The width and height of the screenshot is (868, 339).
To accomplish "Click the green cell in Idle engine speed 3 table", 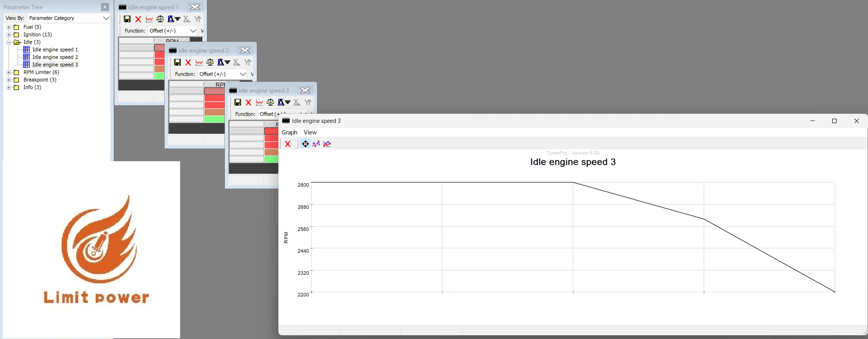I will click(x=271, y=159).
